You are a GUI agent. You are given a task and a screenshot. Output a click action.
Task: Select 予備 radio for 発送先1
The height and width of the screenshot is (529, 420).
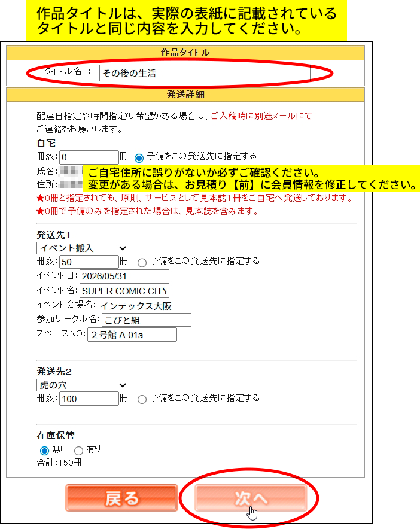point(142,262)
